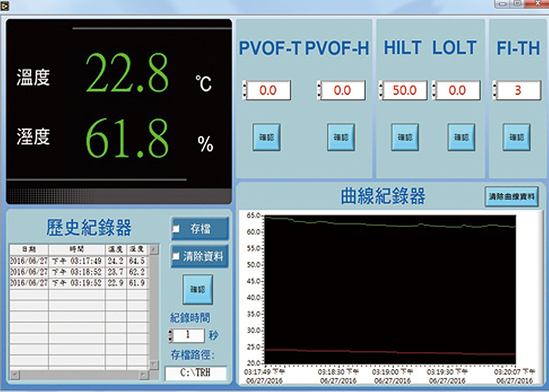Viewport: 549px width, 392px height.
Task: Click the 日期 column header
Action: (29, 249)
